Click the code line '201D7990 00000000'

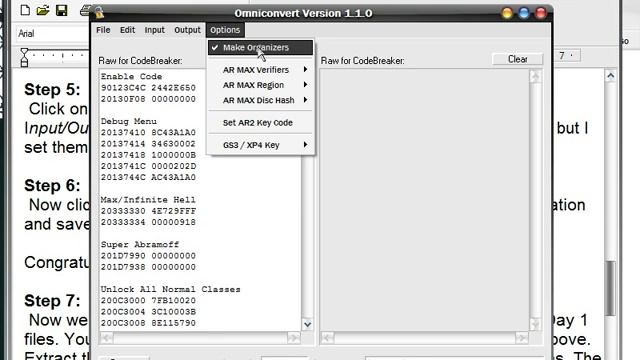[148, 256]
